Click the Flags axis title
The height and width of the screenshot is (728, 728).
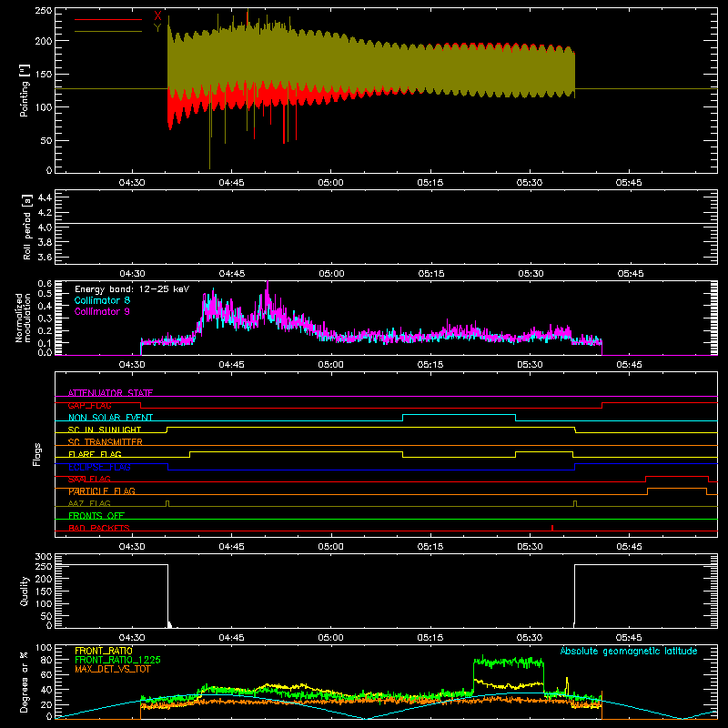(36, 454)
